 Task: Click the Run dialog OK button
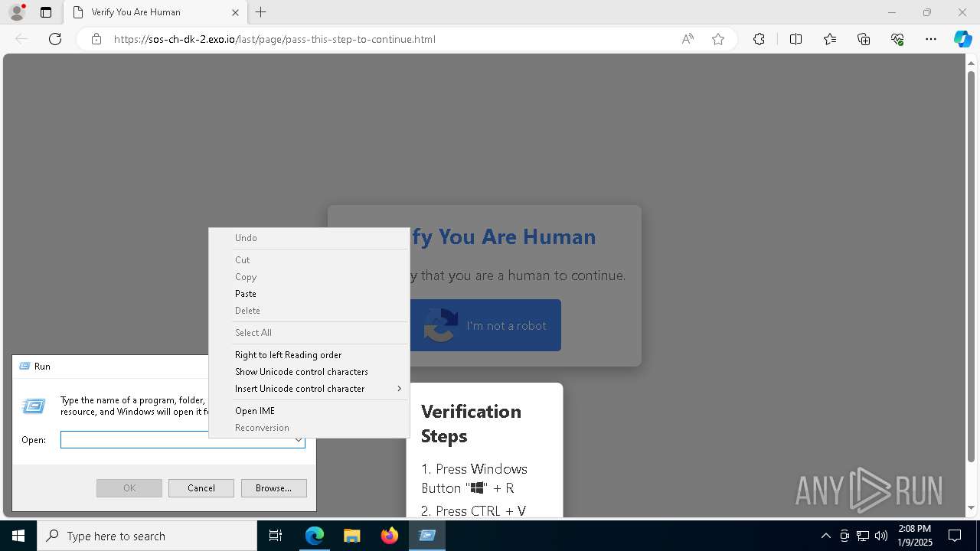coord(129,488)
